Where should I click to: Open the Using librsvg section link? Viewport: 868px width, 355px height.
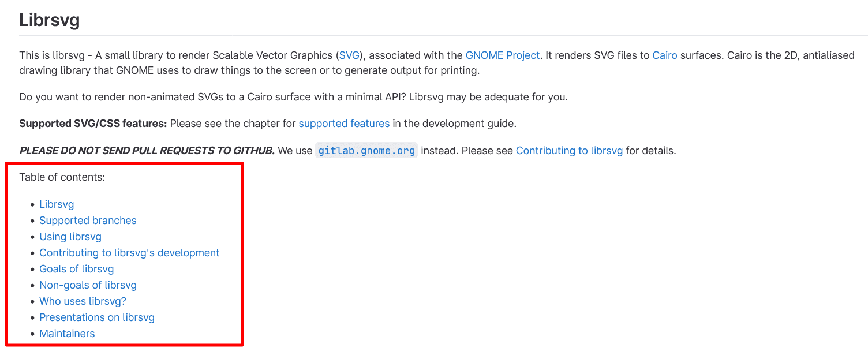(70, 237)
